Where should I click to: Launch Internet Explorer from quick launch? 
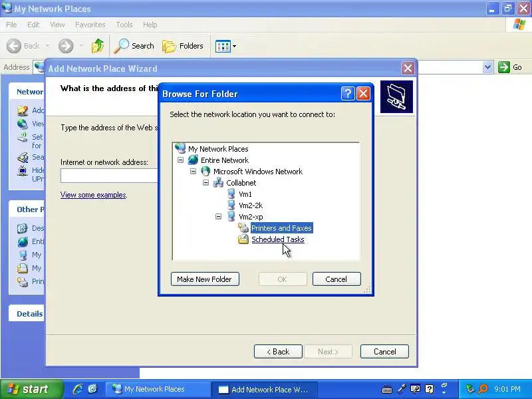point(78,389)
